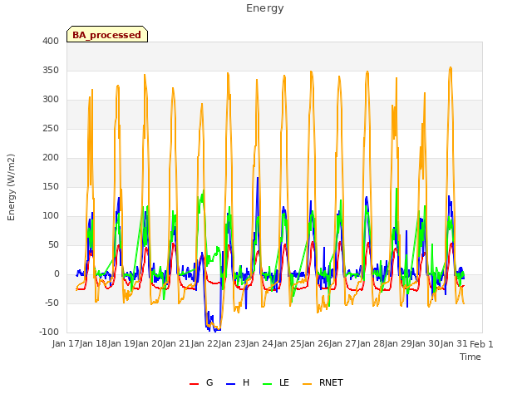Screen dimensions: 532x399
Task: Click the Jan 25 x-axis tick label
Action: click(288, 344)
